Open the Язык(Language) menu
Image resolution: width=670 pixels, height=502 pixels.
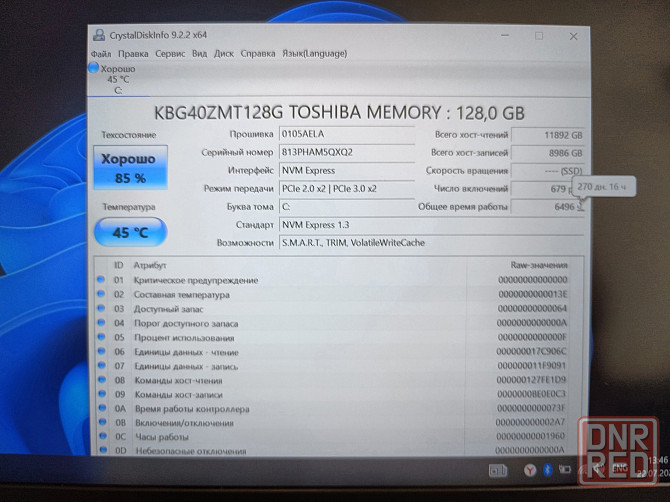tap(314, 54)
